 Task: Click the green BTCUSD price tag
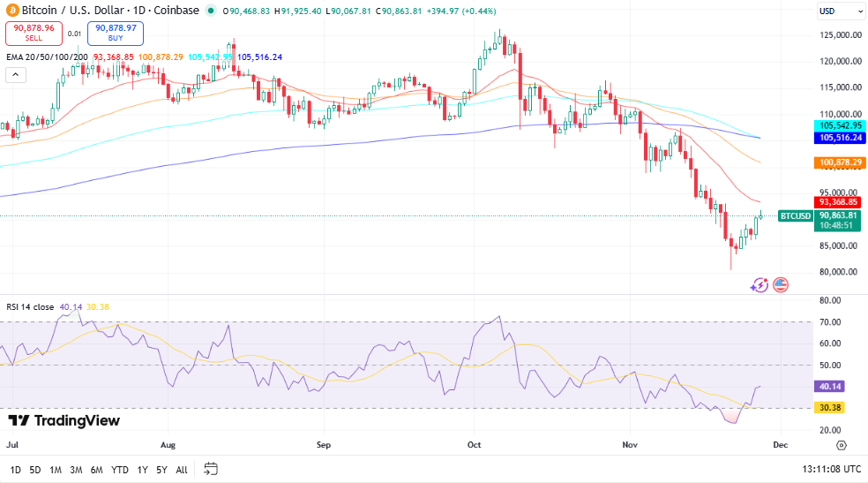tap(795, 216)
